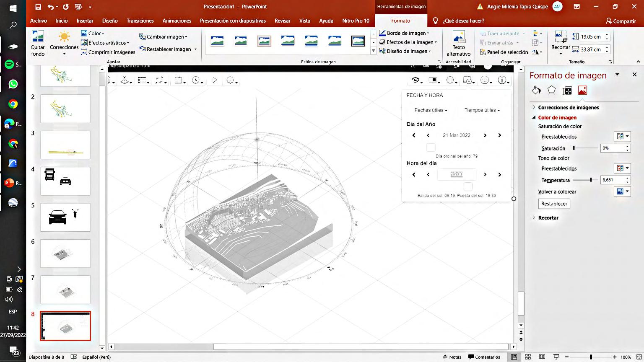Viewport: 644px width, 362px height.
Task: Apply the first picture style in Estilos de imagen
Action: point(217,41)
